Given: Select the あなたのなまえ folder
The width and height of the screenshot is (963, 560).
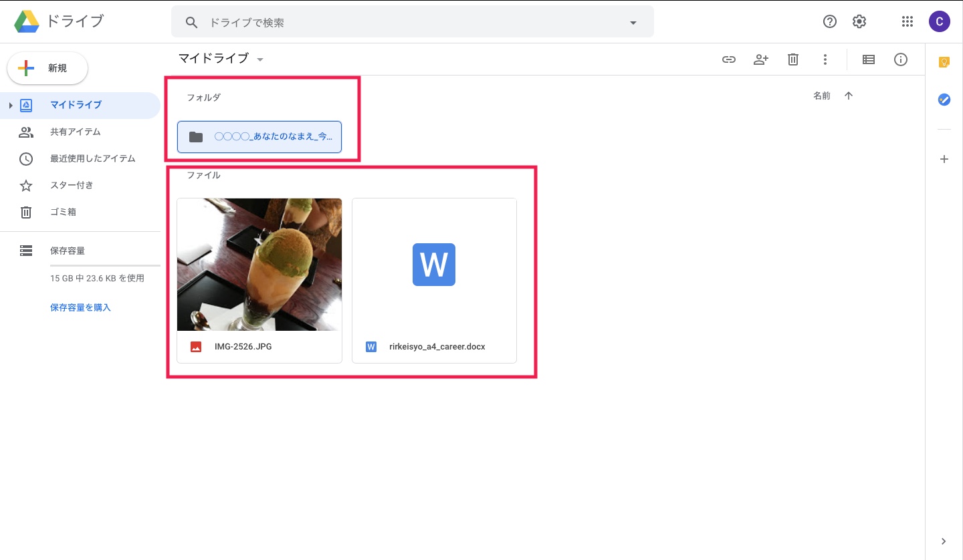Looking at the screenshot, I should pyautogui.click(x=259, y=137).
